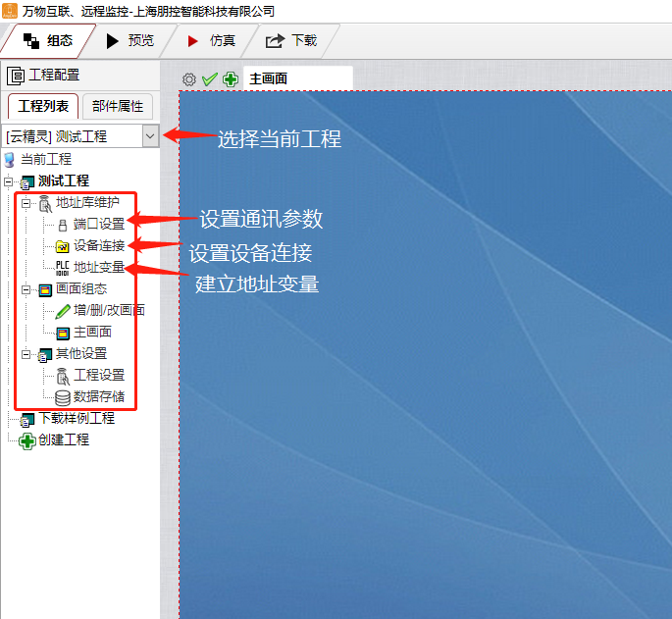
Task: Open 设备连接 device connection item
Action: (x=98, y=245)
